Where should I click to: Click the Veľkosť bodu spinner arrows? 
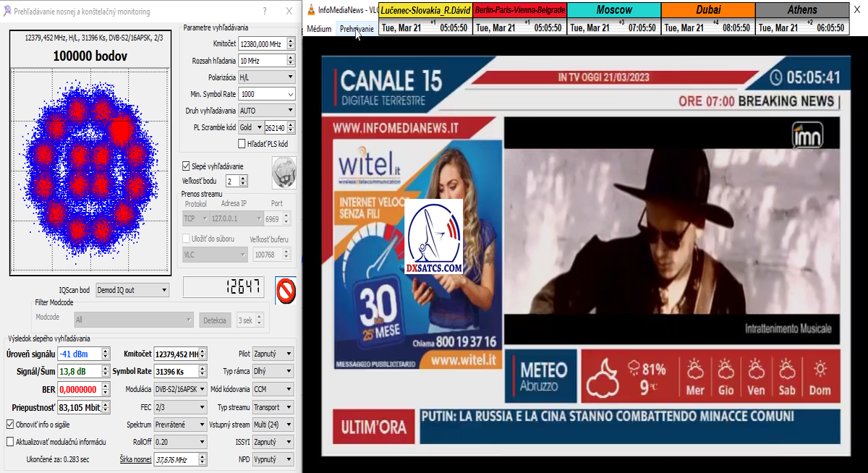click(243, 181)
